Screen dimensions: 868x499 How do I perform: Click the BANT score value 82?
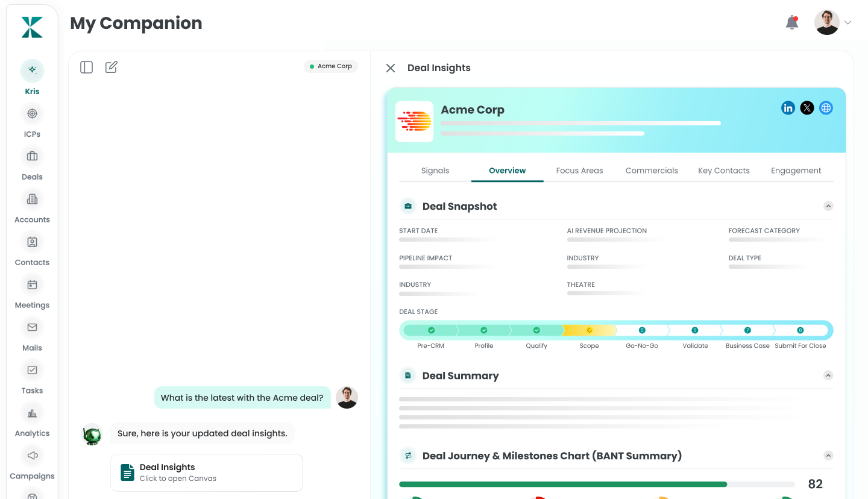coord(816,484)
